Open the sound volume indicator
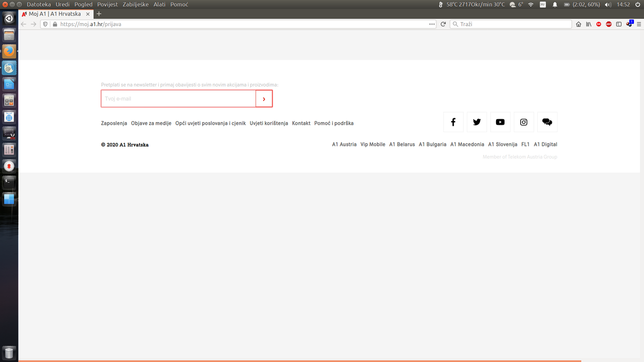 (608, 5)
